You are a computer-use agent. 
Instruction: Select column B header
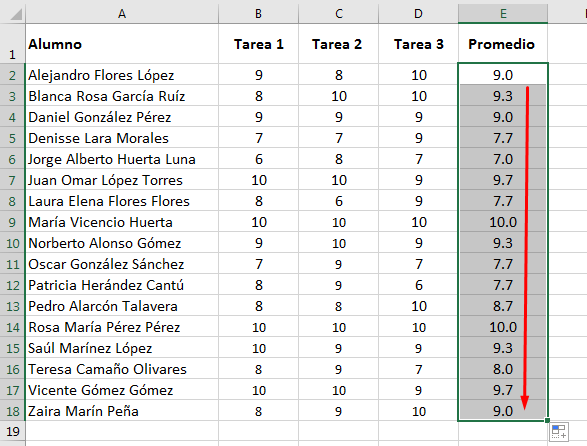click(x=258, y=14)
